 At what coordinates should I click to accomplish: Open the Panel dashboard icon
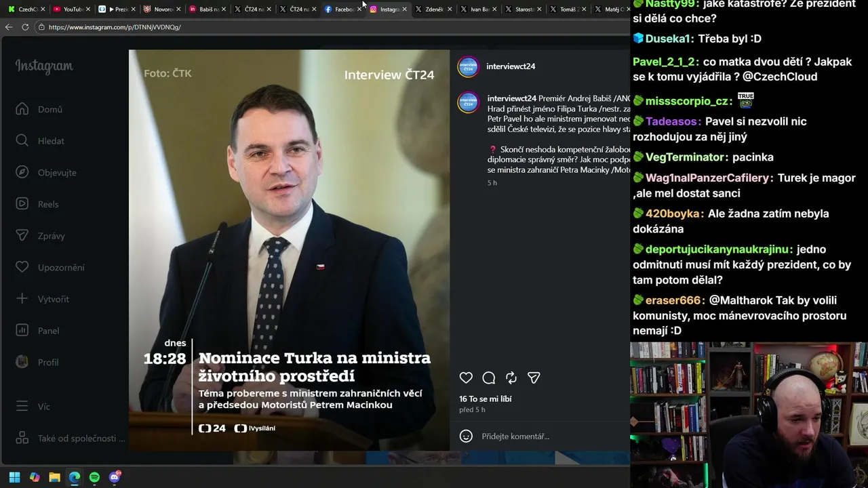(x=22, y=331)
